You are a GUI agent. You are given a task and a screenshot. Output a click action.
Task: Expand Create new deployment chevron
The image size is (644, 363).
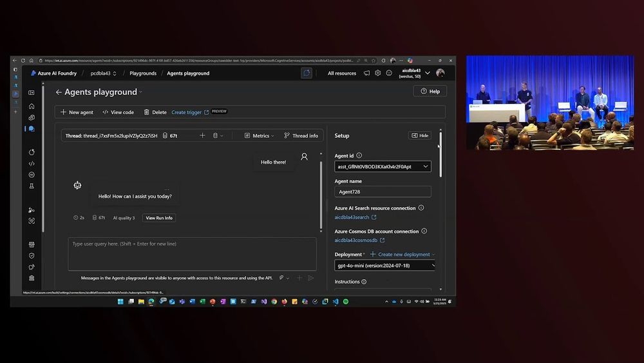point(433,255)
